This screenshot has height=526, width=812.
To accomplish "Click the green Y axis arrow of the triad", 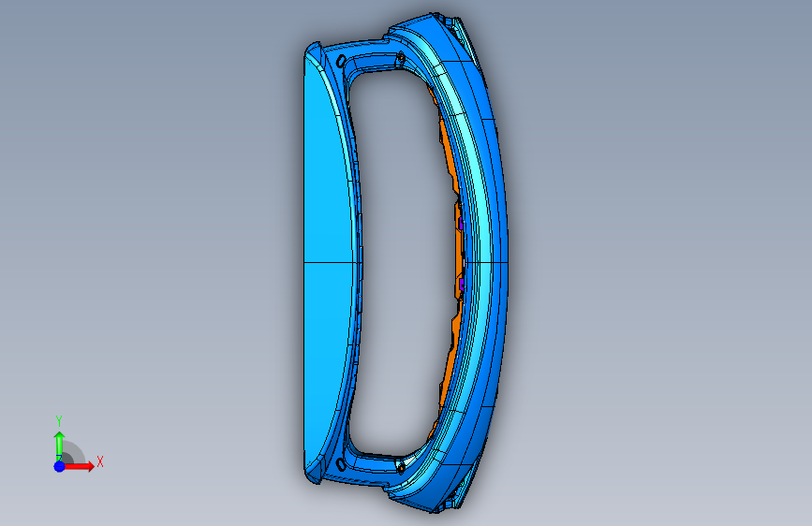I will pyautogui.click(x=59, y=446).
